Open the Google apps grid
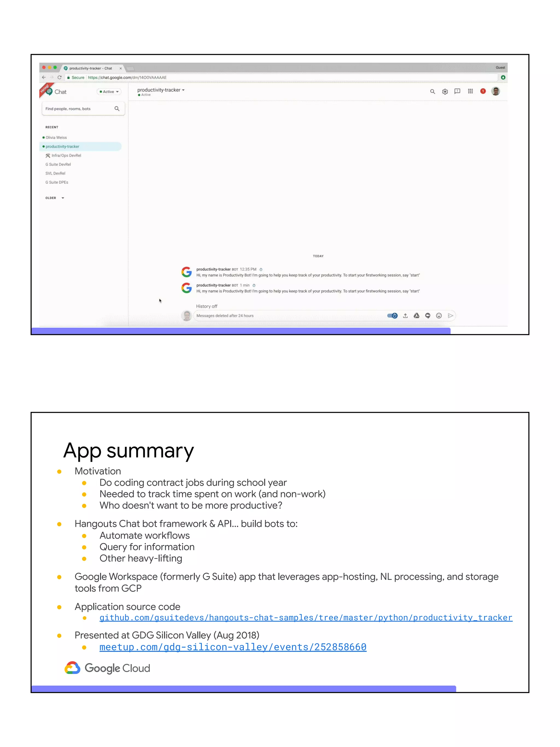The image size is (560, 747). click(470, 91)
